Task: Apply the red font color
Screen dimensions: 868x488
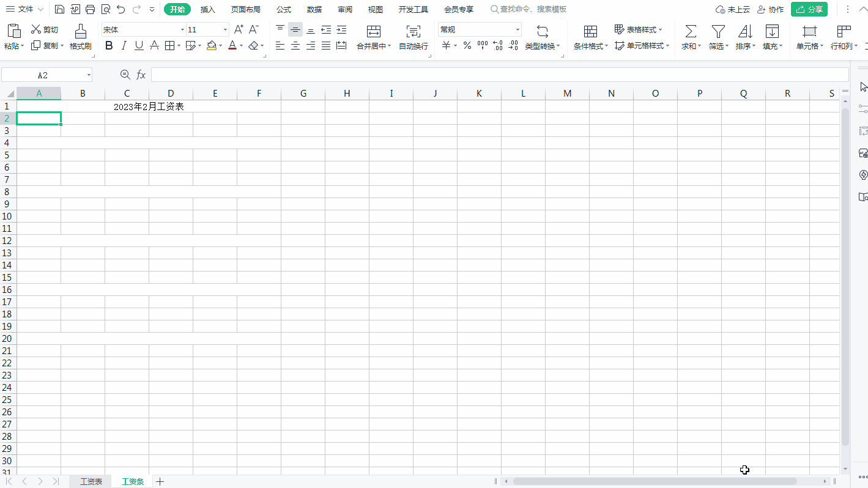Action: [232, 45]
